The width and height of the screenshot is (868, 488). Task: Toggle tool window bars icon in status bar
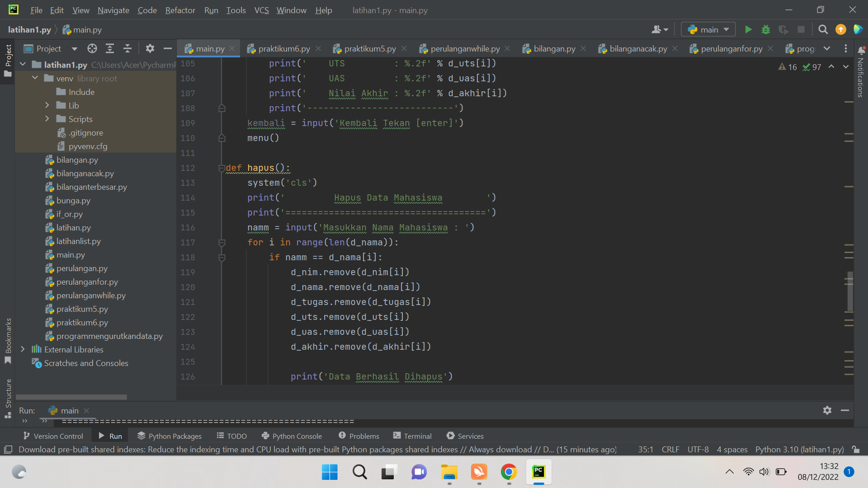(x=8, y=450)
